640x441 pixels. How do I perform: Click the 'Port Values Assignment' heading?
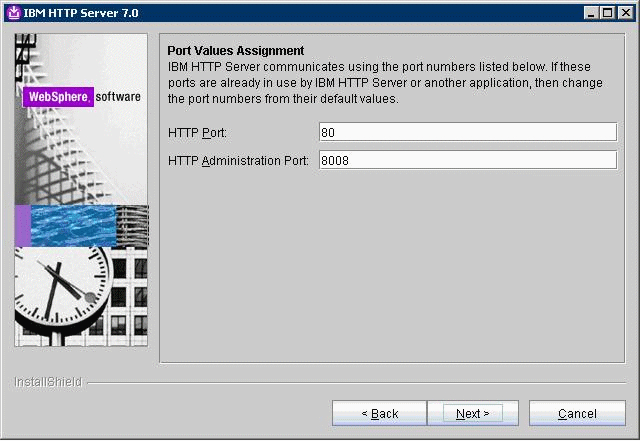(x=236, y=51)
